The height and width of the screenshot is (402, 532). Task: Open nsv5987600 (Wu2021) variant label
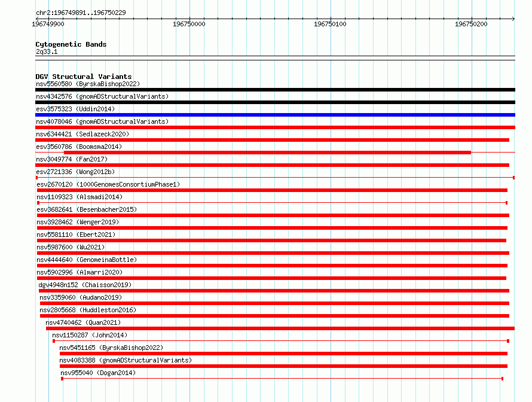coord(71,247)
